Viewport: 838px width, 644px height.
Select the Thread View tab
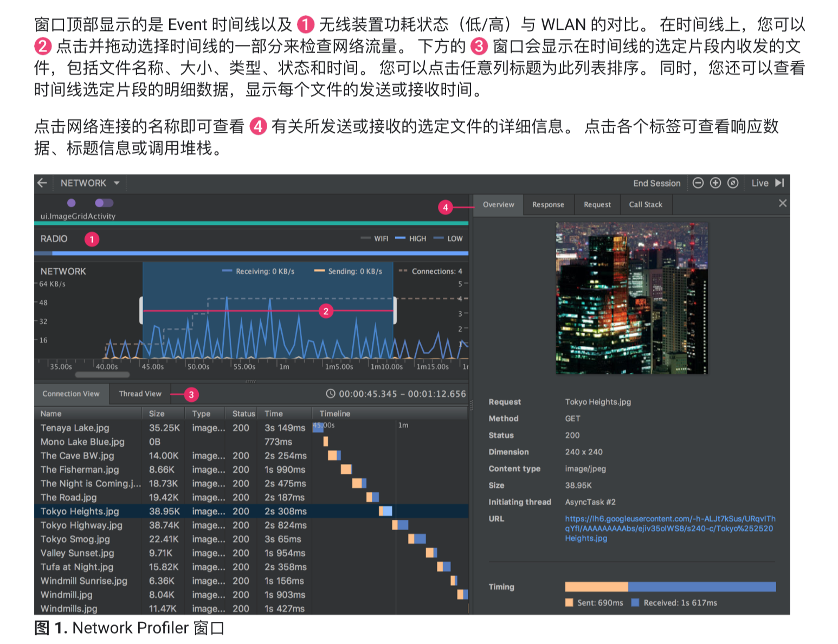[x=140, y=394]
